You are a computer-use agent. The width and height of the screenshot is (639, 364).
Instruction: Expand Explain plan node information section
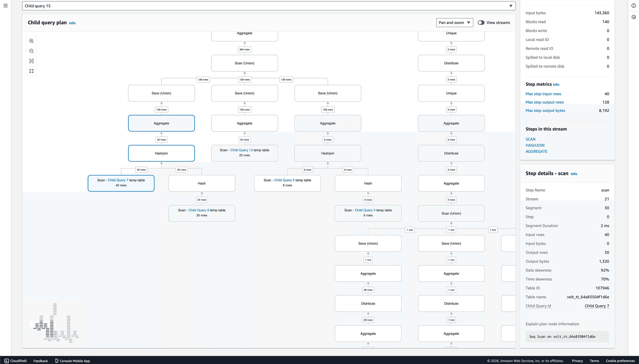pos(552,323)
